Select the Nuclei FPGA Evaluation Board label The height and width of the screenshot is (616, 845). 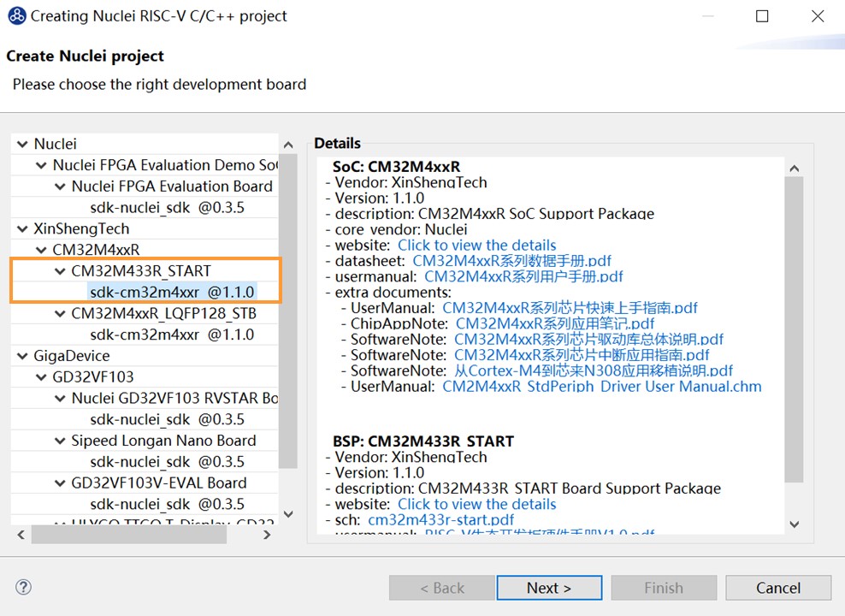click(x=172, y=187)
